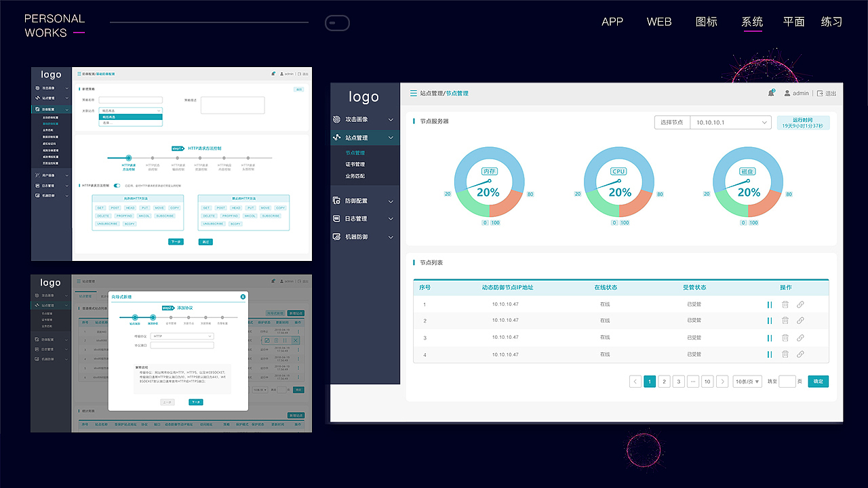This screenshot has width=868, height=488.
Task: Click the 攻击画像 sidebar icon in large dashboard
Action: pos(337,119)
